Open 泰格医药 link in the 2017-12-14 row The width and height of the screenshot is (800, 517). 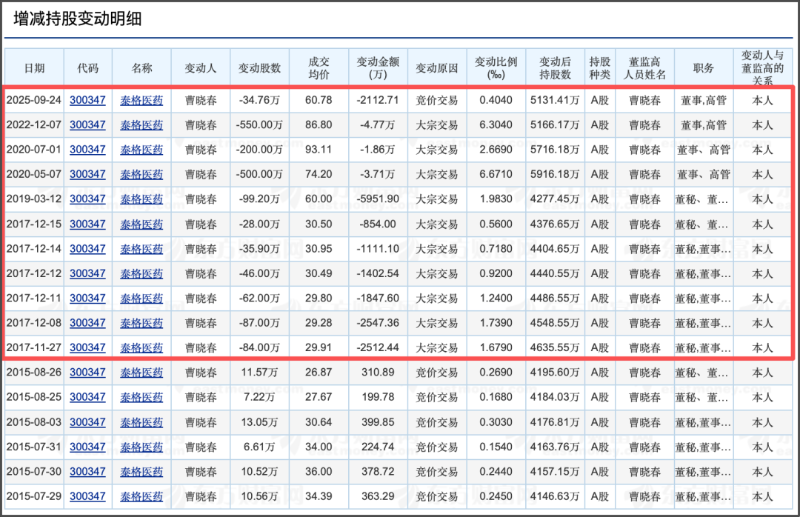click(142, 249)
